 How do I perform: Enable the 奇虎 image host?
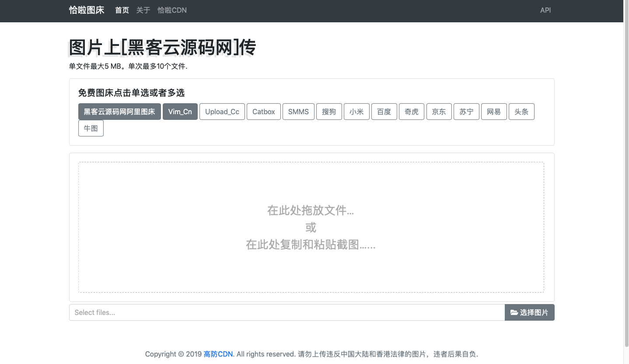coord(411,112)
